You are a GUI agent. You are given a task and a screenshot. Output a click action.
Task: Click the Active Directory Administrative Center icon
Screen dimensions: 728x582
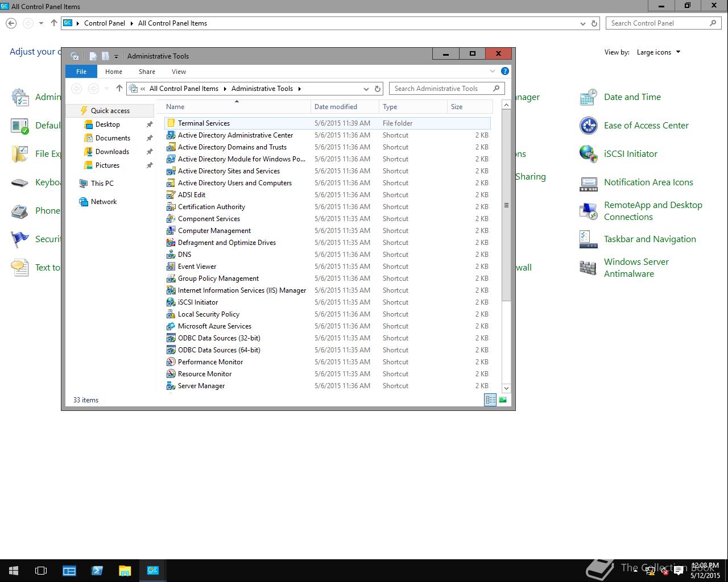(x=171, y=135)
